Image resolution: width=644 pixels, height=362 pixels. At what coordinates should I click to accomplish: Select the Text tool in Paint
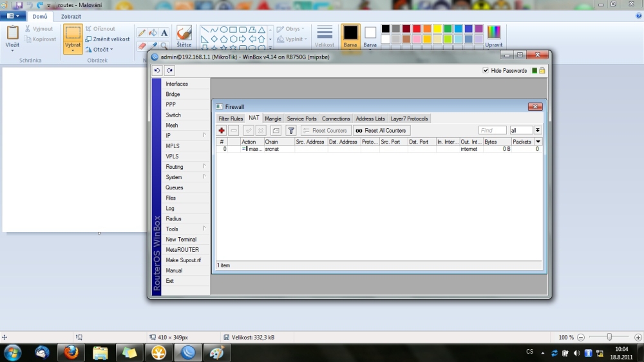[x=164, y=33]
